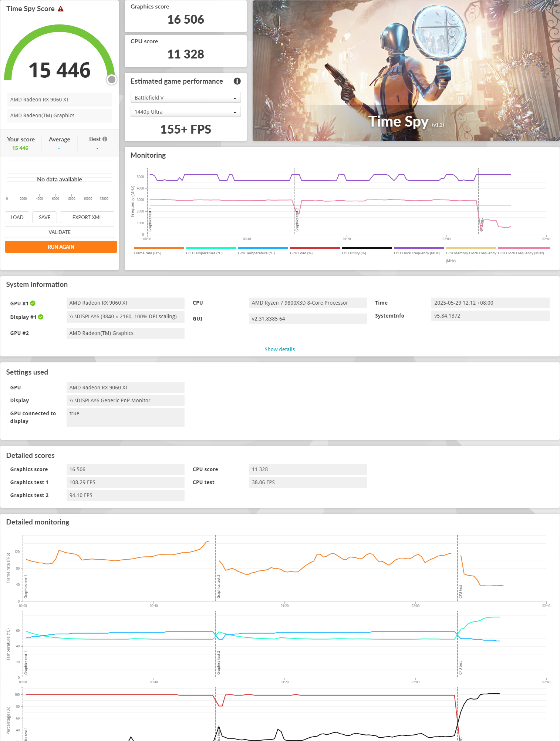This screenshot has height=741, width=560.
Task: Click the info icon beside Best score
Action: tap(105, 139)
